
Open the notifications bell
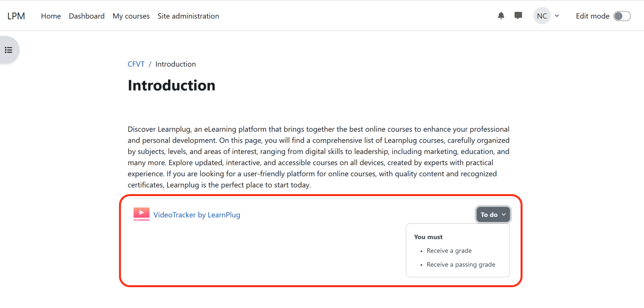pos(501,15)
